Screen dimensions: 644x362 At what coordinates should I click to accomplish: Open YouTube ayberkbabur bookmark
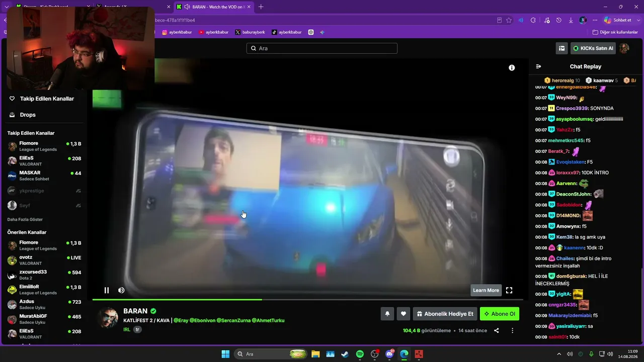[x=213, y=32]
